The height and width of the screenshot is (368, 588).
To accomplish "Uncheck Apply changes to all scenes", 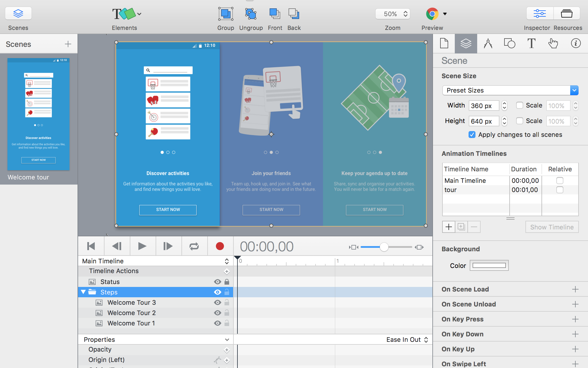I will pos(472,135).
